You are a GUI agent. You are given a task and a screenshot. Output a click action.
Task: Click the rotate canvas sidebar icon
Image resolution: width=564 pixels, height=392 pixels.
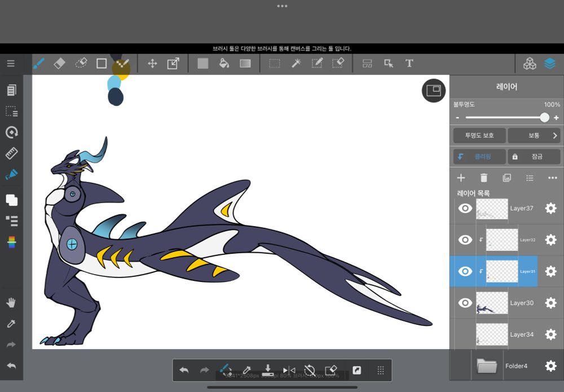pos(11,133)
